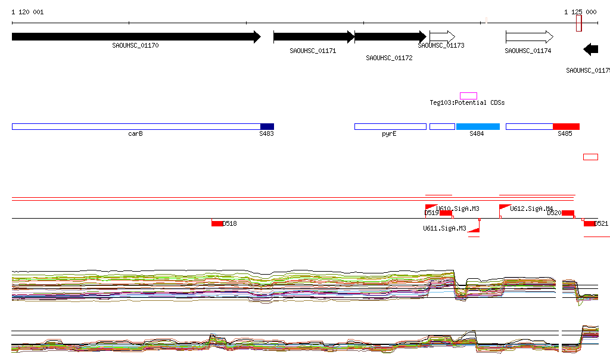This screenshot has width=610, height=364.
Task: Click the SAOUHSC_01174 white gene arrow
Action: click(530, 37)
